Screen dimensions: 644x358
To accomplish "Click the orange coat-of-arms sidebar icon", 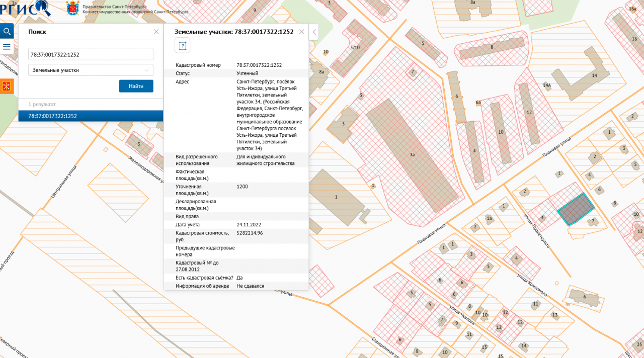I will [x=7, y=86].
